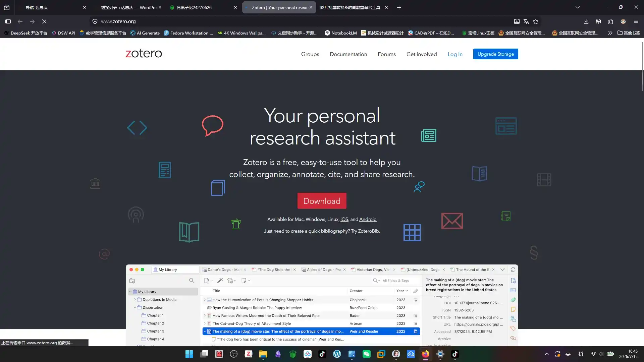The width and height of the screenshot is (644, 362).
Task: Translate this page via address bar icon
Action: pyautogui.click(x=526, y=21)
